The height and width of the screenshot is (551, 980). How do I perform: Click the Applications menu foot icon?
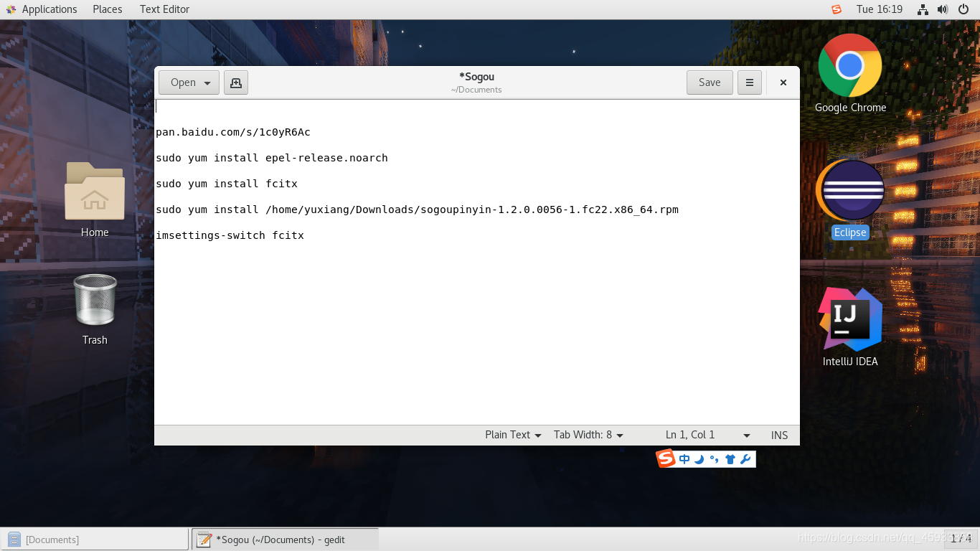(11, 9)
